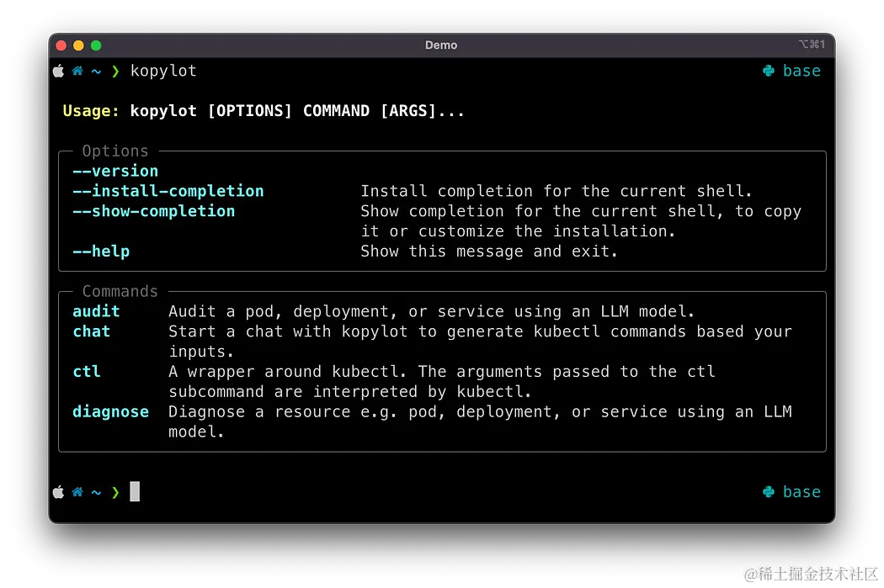Click the Demo window title
Viewport: 884px width, 588px height.
pyautogui.click(x=441, y=45)
